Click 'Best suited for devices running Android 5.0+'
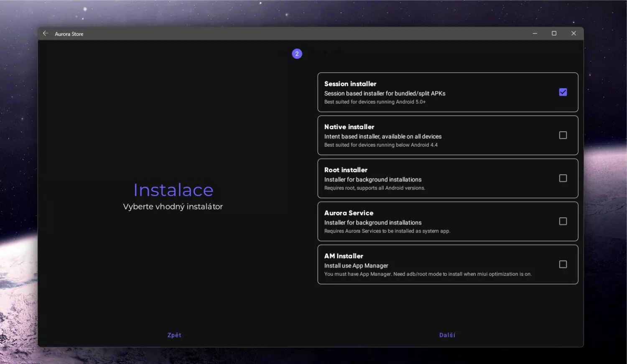This screenshot has height=364, width=627. (x=375, y=102)
